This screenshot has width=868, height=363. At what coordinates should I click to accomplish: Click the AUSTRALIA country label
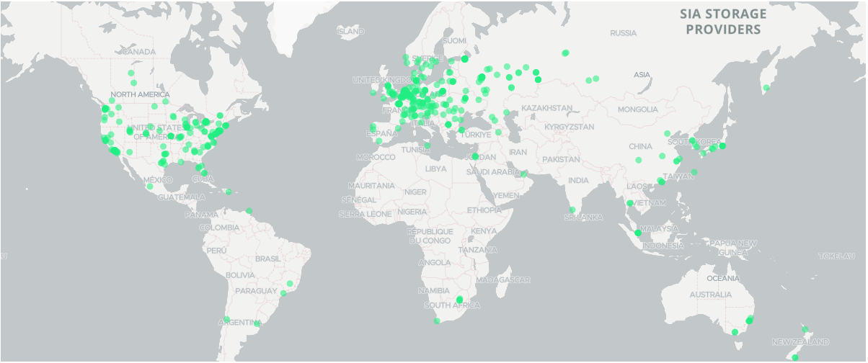pos(711,295)
